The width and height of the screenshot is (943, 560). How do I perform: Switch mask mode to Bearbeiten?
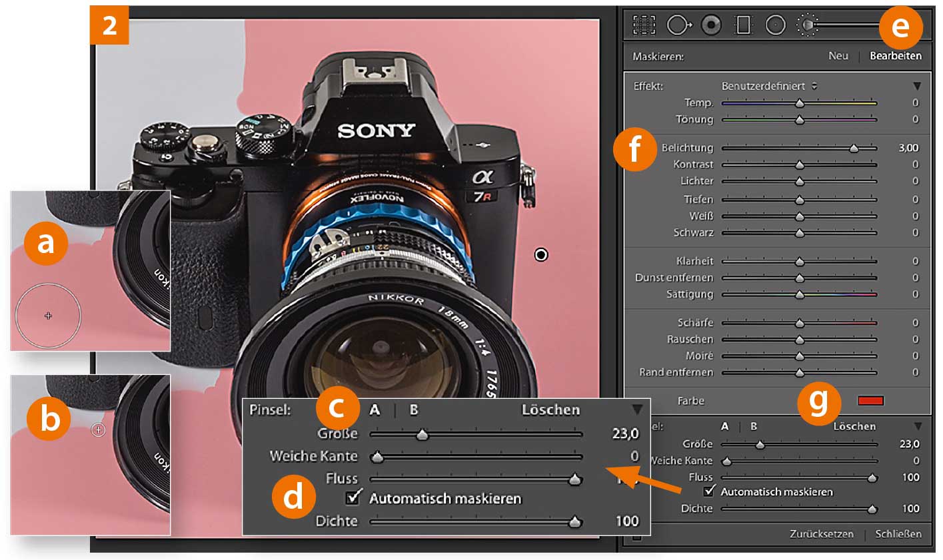coord(896,56)
